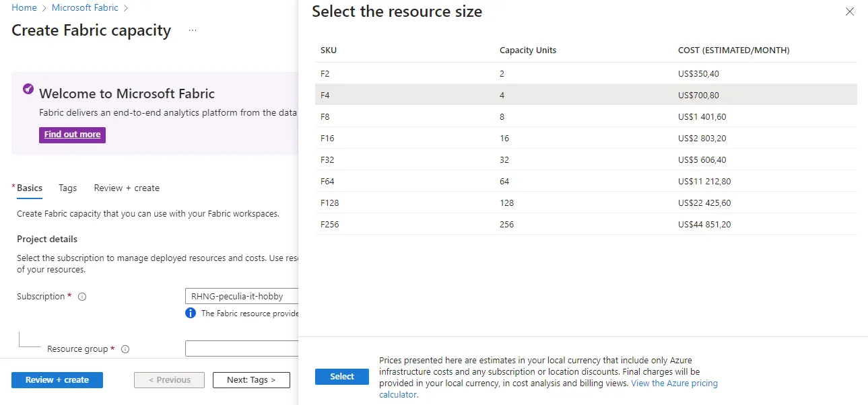Click the US$5 606,40 cost cell
This screenshot has height=405, width=868.
coord(702,160)
